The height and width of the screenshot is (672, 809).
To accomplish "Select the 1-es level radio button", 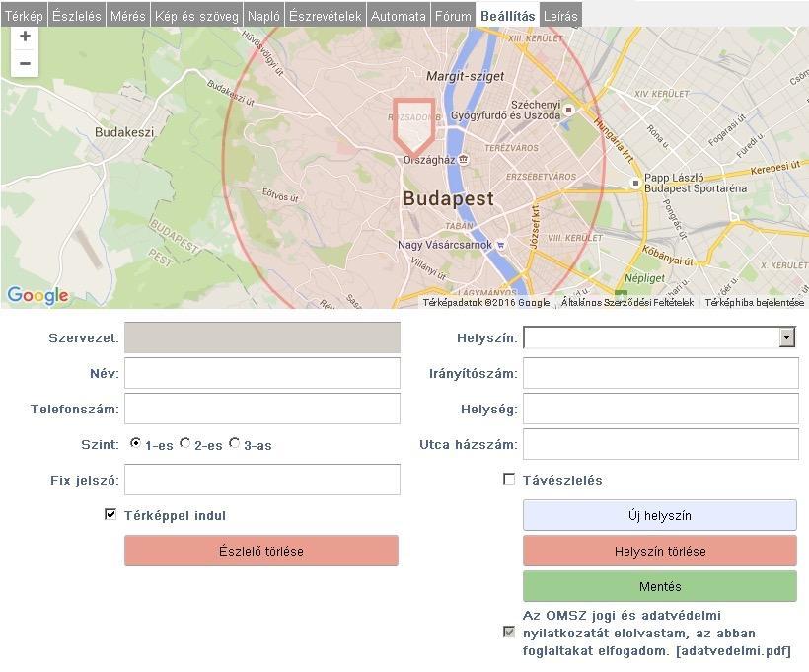I will click(135, 443).
